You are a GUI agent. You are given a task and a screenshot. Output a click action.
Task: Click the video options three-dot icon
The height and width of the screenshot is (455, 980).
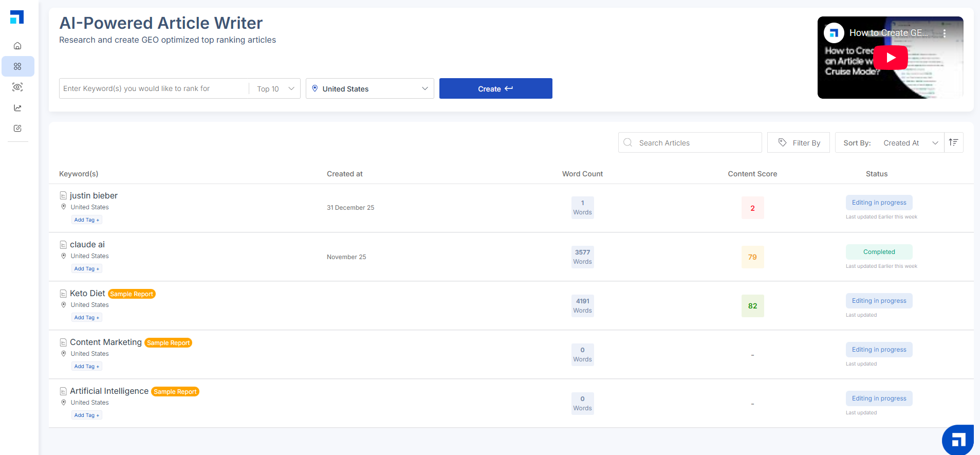[x=945, y=33]
